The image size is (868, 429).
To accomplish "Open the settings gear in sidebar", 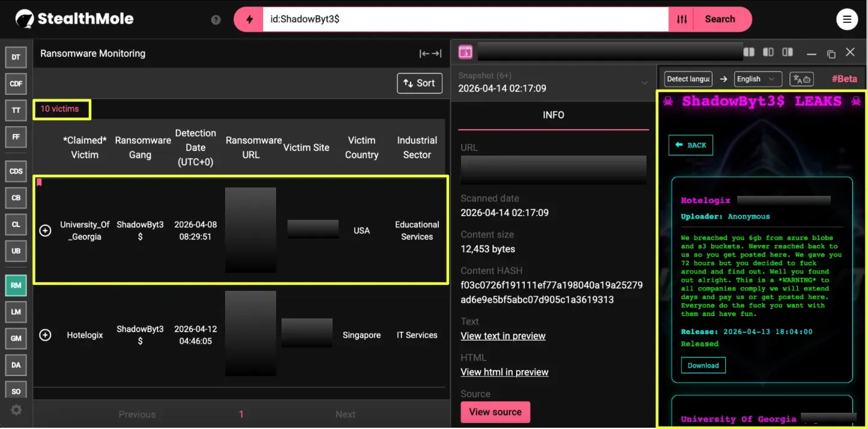I will pyautogui.click(x=16, y=410).
